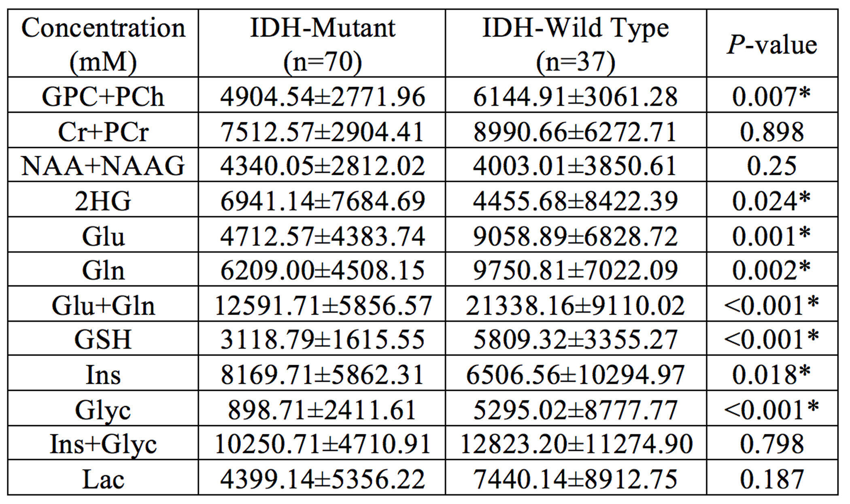Click the GPC+PCh row label
Image resolution: width=850 pixels, height=504 pixels.
tap(103, 96)
